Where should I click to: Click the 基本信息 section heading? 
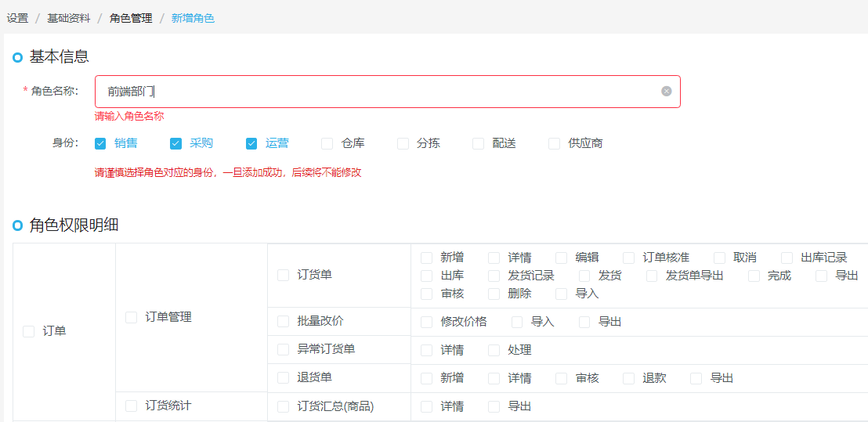[x=60, y=56]
